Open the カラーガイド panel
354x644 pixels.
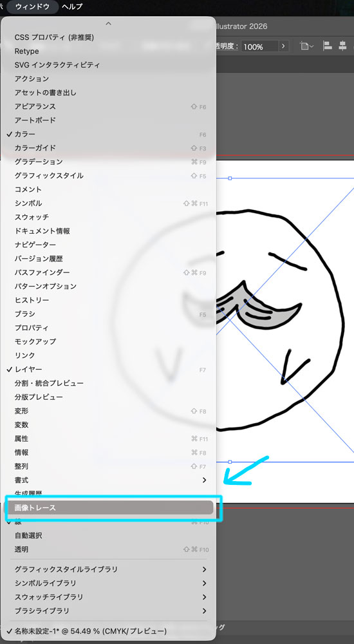tap(108, 148)
